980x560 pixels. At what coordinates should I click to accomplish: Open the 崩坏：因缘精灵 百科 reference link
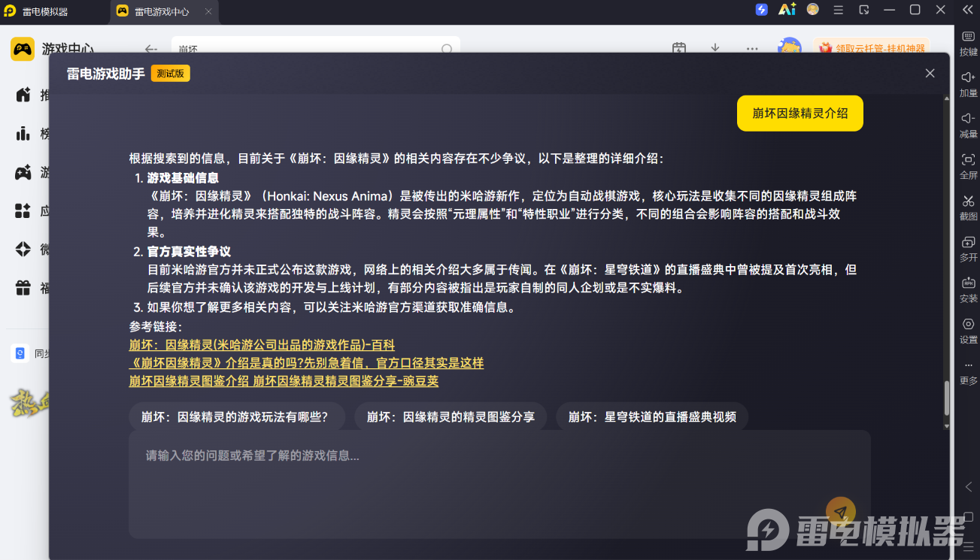click(x=262, y=345)
